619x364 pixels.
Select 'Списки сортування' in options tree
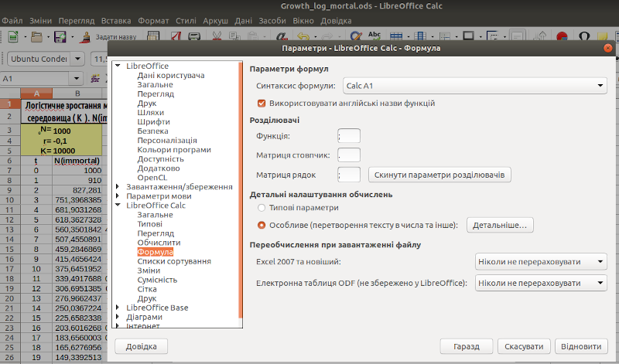tap(174, 261)
